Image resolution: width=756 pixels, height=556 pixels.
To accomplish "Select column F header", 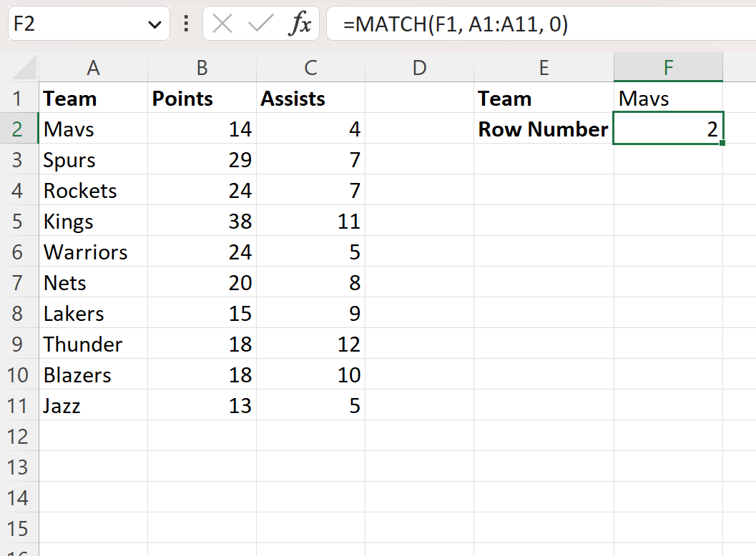I will coord(668,67).
